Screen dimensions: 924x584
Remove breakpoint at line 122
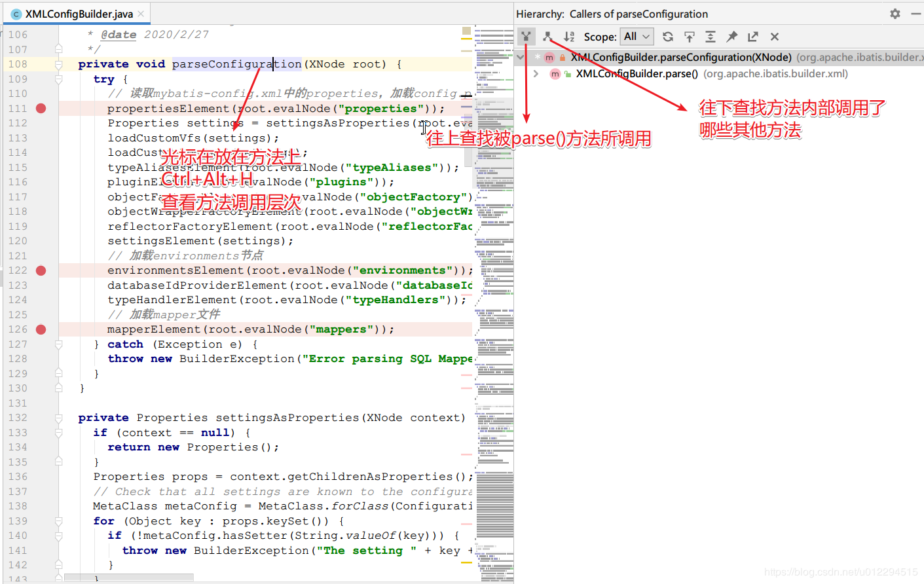click(x=41, y=270)
